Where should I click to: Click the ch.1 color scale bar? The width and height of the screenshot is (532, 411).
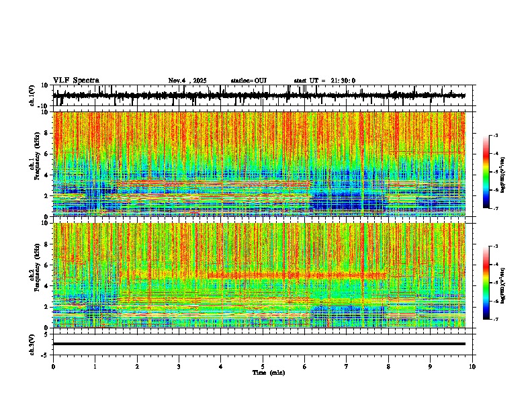tap(486, 172)
